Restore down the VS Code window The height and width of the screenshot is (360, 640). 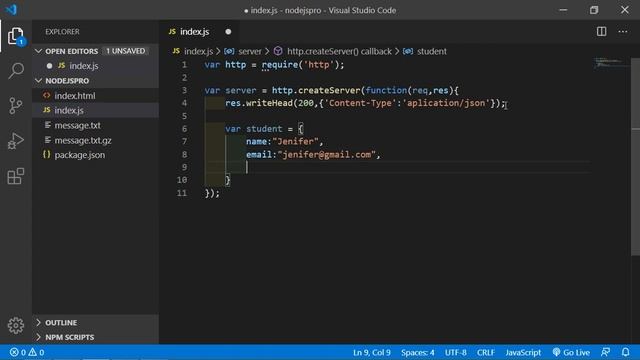[x=594, y=10]
